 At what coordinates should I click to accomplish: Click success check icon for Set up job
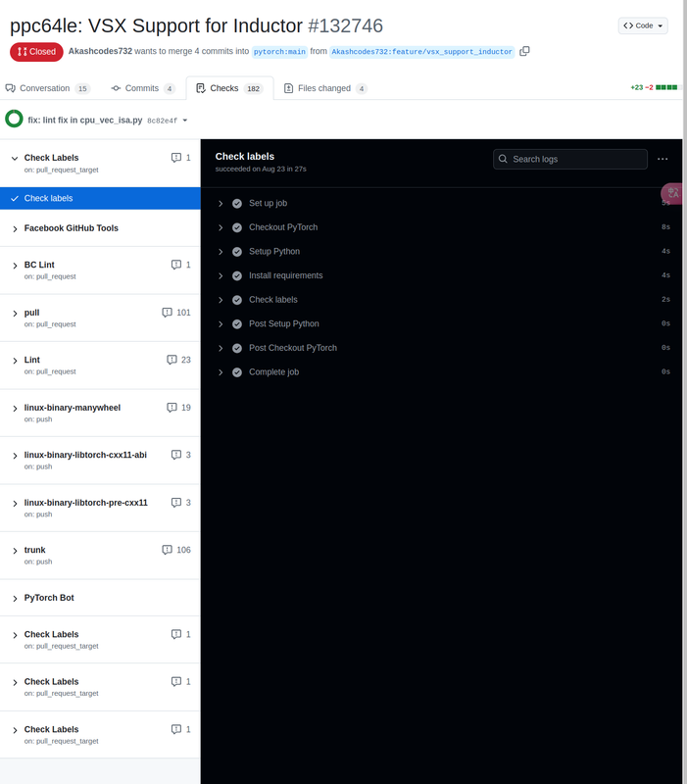click(x=237, y=204)
